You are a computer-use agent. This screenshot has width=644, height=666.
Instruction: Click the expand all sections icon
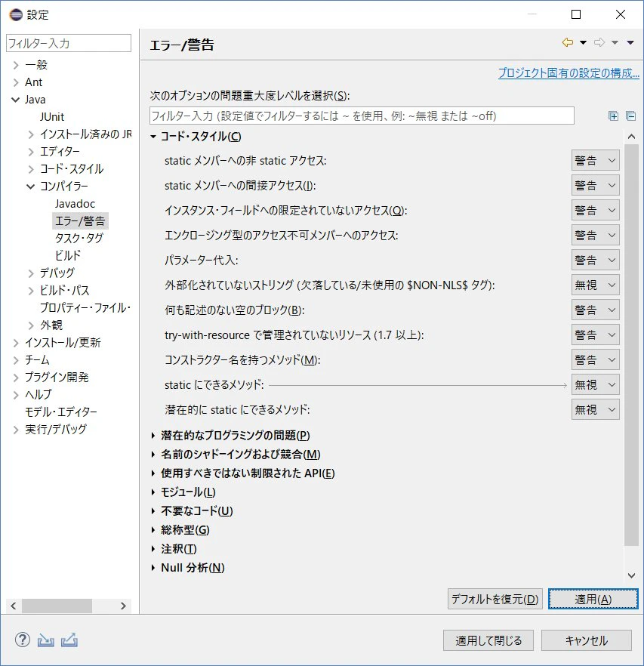(613, 116)
